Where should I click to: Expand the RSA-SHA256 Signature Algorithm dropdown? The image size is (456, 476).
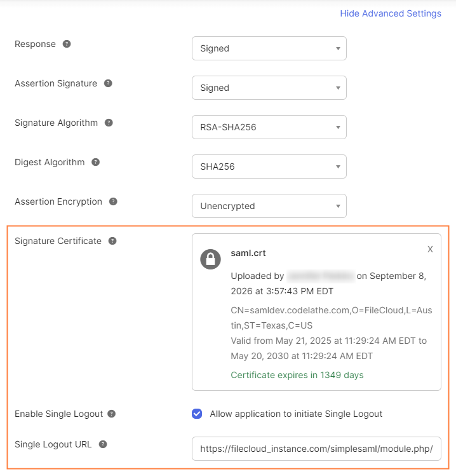(269, 127)
